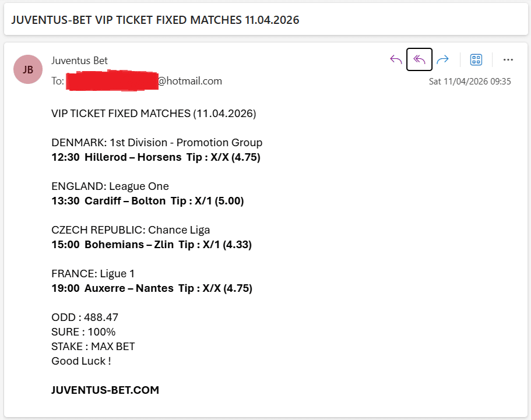Click the Good Luck ! text
Viewport: 531px width, 420px height.
click(81, 361)
